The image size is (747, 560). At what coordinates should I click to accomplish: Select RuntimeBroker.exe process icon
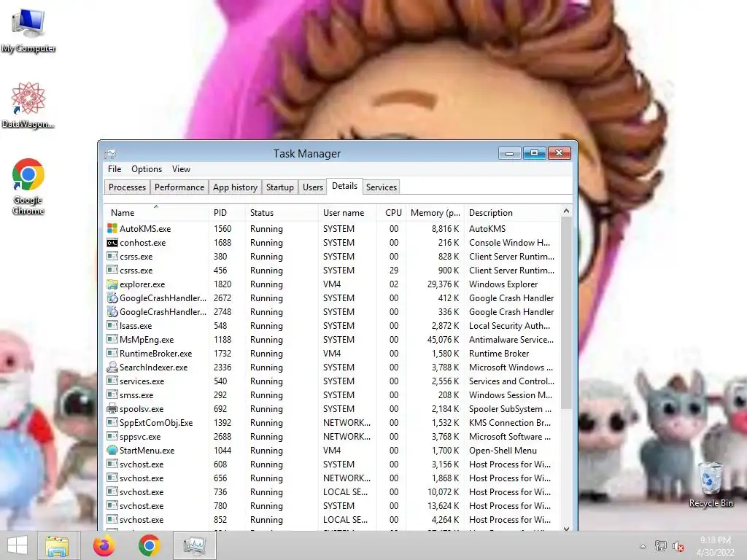pyautogui.click(x=112, y=354)
